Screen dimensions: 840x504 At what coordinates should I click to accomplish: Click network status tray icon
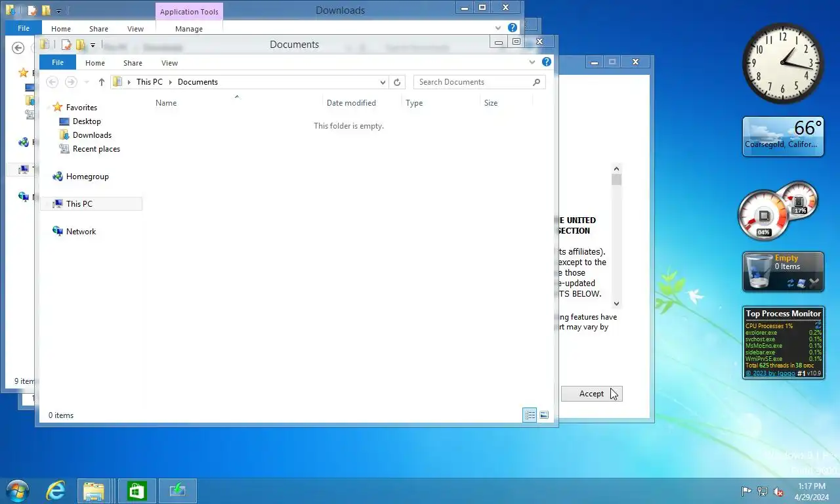[763, 492]
